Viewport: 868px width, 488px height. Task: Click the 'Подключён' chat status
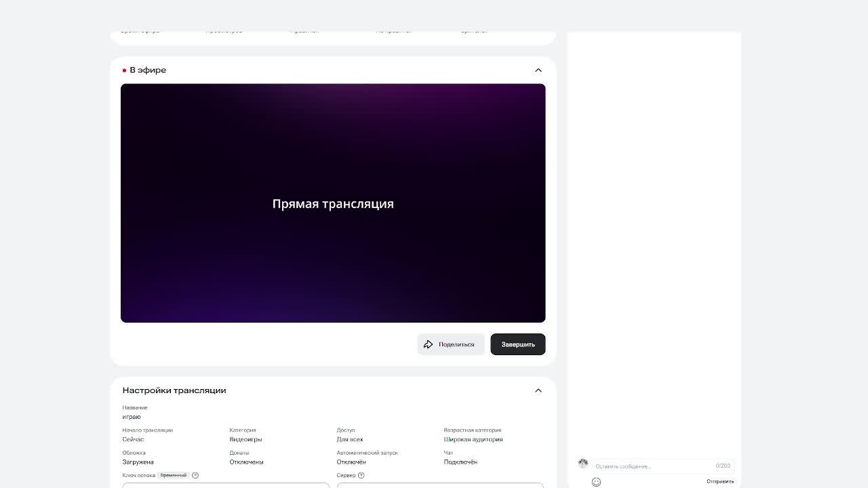460,462
